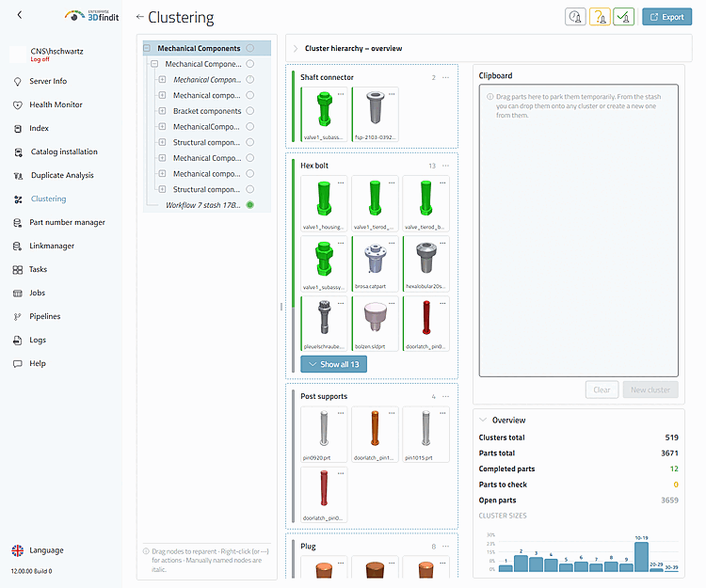This screenshot has height=588, width=706.
Task: Open Duplicate Analysis page
Action: tap(62, 175)
